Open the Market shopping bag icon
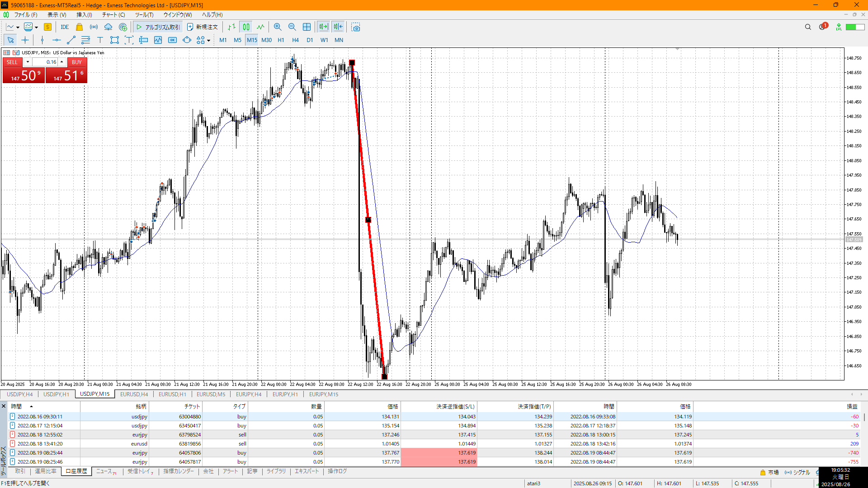Viewport: 868px width, 488px height. pyautogui.click(x=80, y=27)
